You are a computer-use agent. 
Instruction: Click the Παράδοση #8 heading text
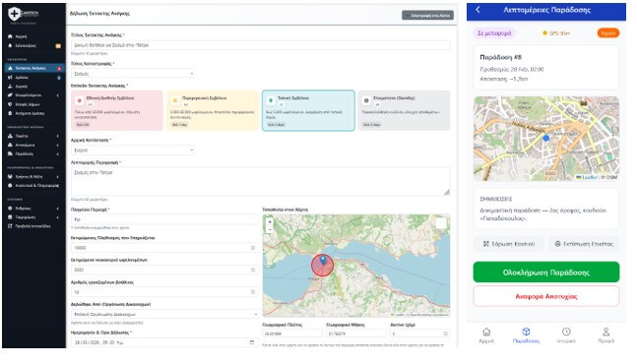500,57
